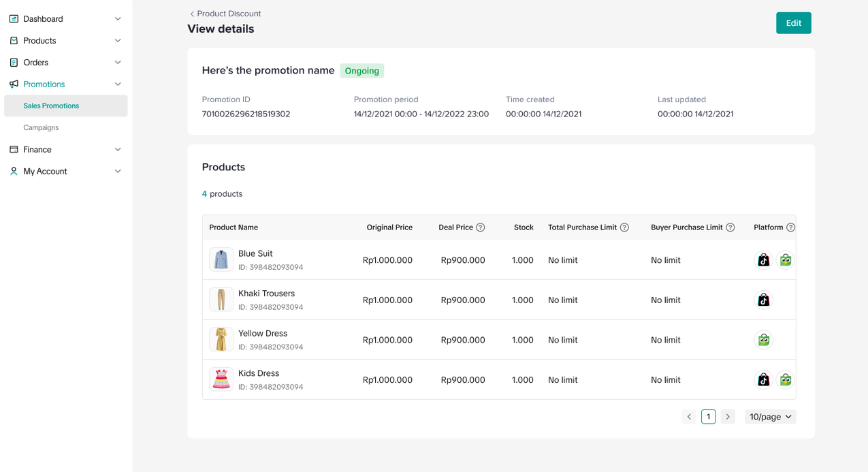Click the TikTok icon in Khaki Trousers row

tap(763, 300)
